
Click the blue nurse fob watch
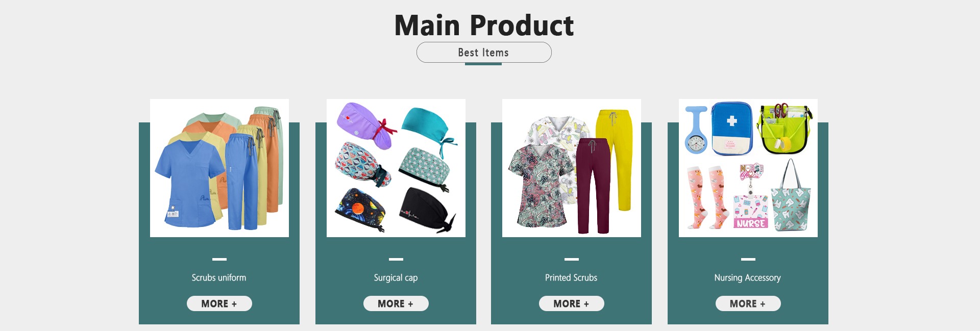pyautogui.click(x=696, y=130)
